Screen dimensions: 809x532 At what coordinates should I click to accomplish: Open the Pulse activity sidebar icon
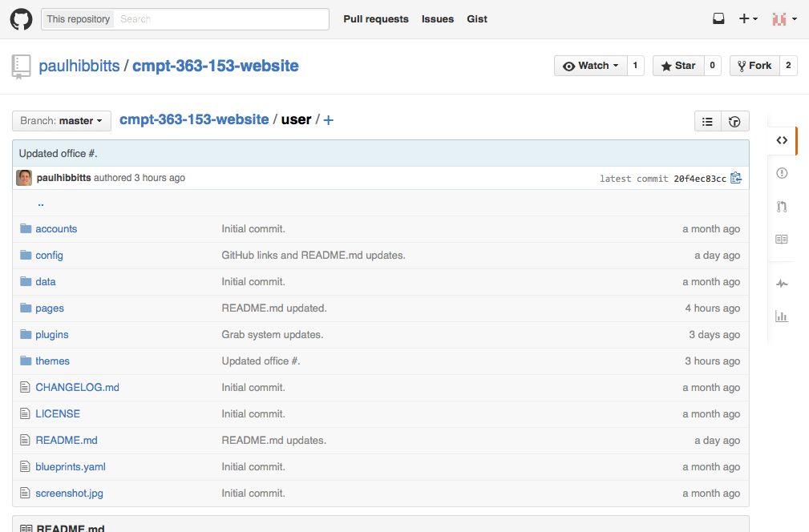pos(782,283)
